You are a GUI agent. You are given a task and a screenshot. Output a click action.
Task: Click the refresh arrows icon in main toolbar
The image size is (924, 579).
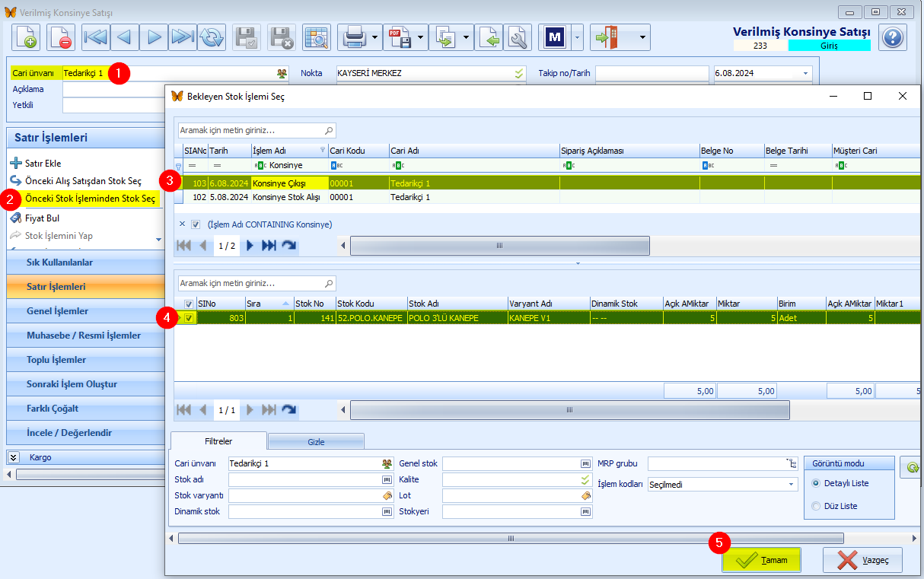pyautogui.click(x=212, y=37)
